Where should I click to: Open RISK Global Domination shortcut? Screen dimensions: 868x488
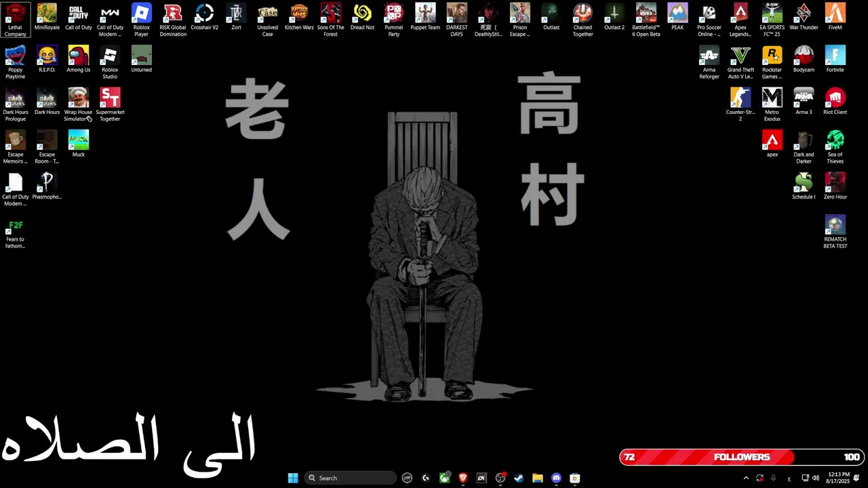coord(173,20)
